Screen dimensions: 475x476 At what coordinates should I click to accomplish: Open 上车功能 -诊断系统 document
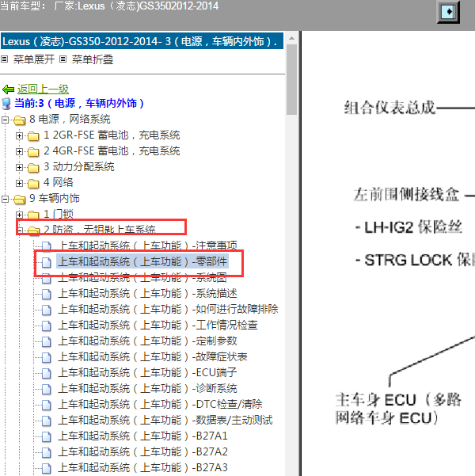tap(147, 388)
